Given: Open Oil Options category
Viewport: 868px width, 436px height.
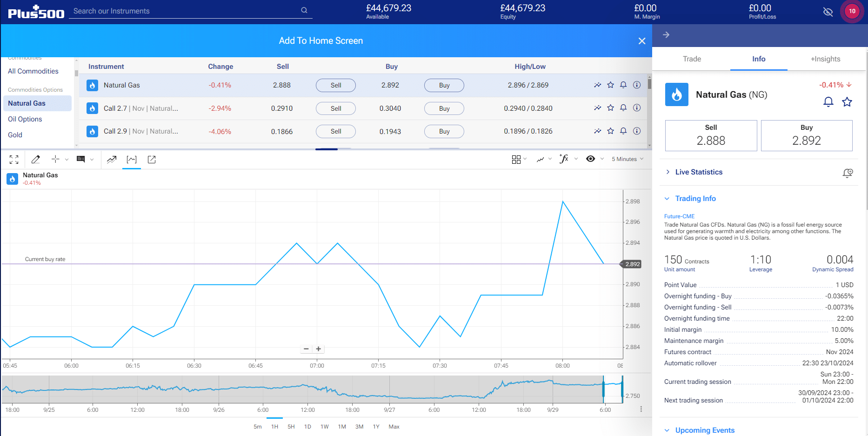Looking at the screenshot, I should coord(25,119).
